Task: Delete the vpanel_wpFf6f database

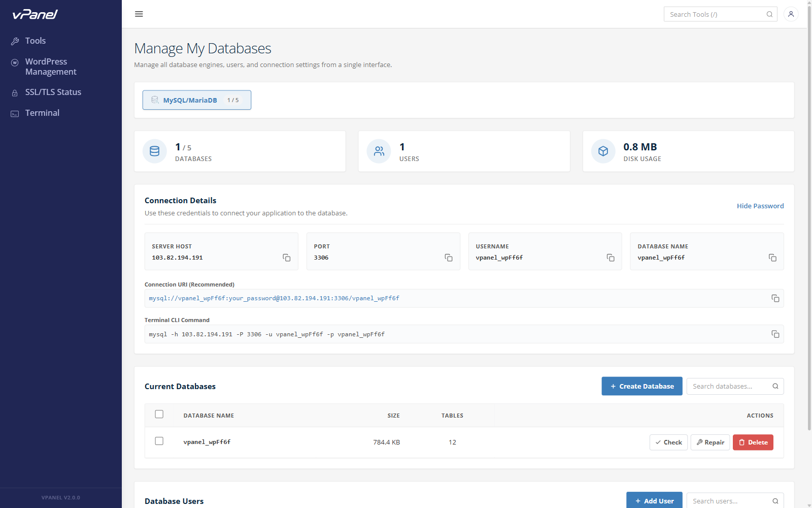Action: pos(753,442)
